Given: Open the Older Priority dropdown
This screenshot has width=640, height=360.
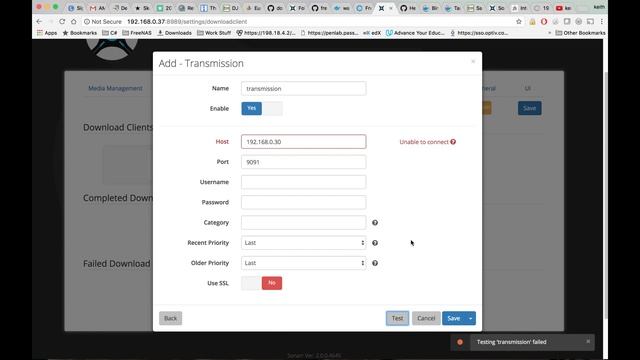Looking at the screenshot, I should (x=304, y=263).
